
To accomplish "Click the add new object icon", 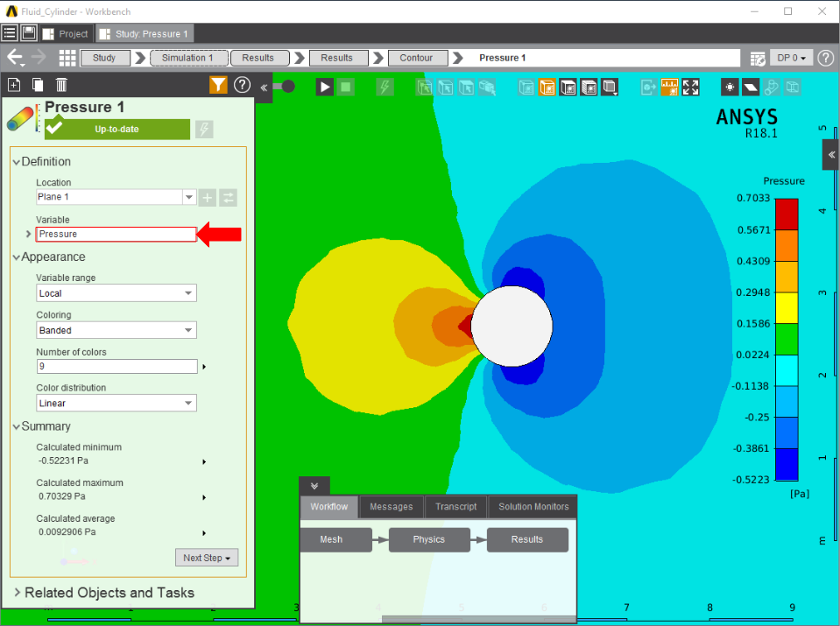I will coord(14,85).
